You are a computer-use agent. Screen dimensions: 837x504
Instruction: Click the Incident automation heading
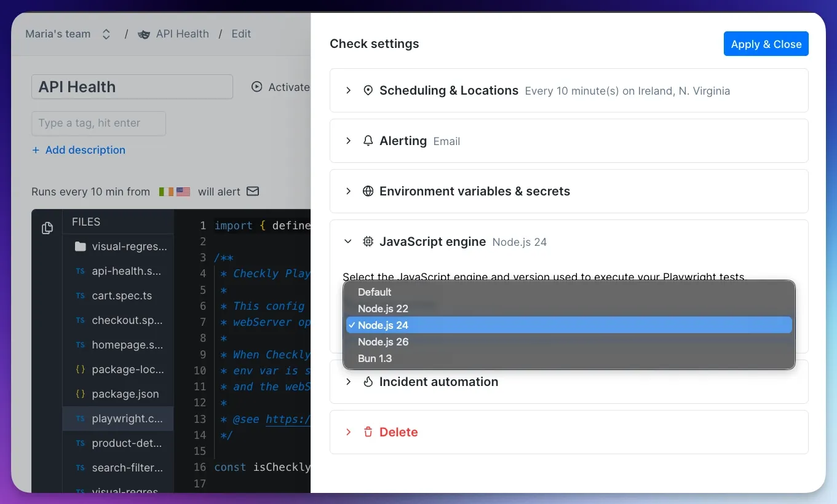438,382
